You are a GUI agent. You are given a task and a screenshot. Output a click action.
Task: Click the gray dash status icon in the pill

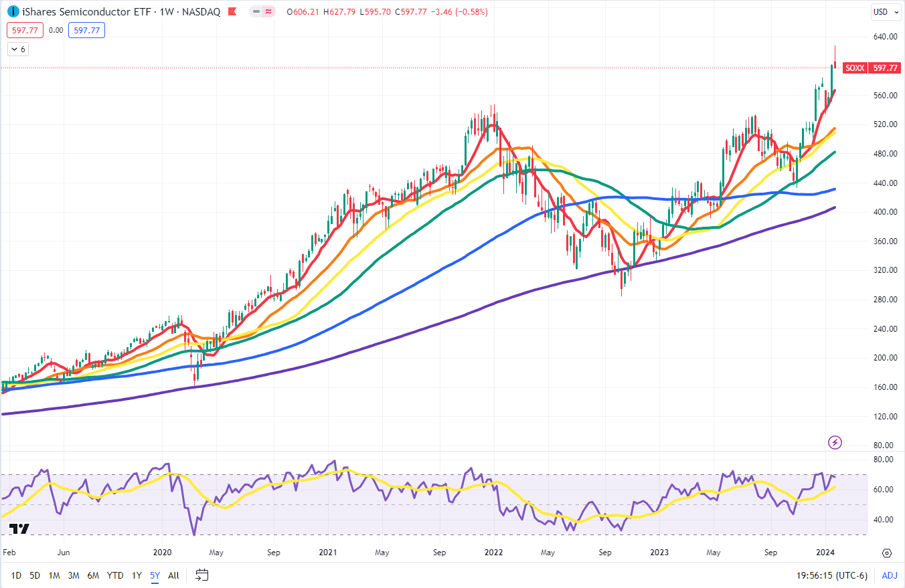point(256,12)
